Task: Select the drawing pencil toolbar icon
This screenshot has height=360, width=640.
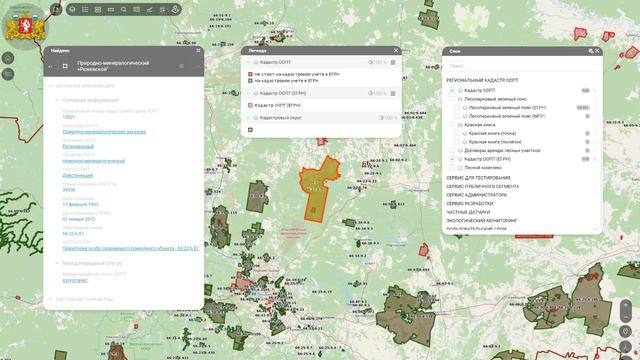Action: point(149,9)
